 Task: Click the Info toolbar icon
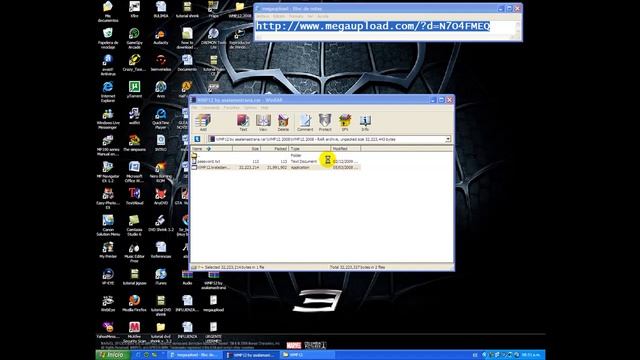(x=365, y=122)
